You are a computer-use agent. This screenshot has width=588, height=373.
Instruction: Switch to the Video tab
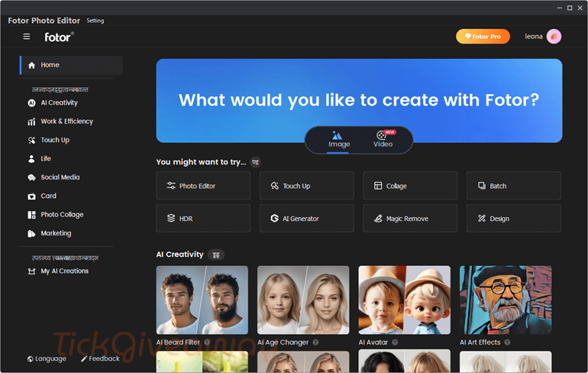(383, 139)
